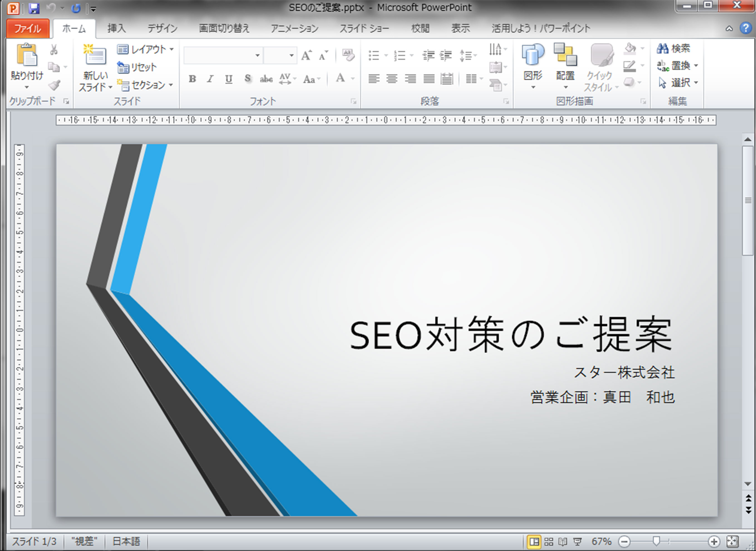Click the Reset (リセット) slide button

(x=137, y=67)
